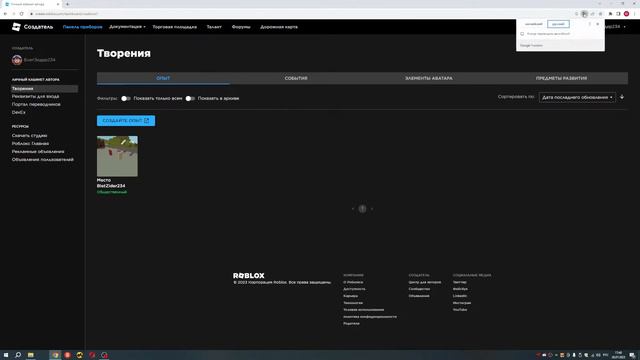
Task: Go to the next page arrow in pagination
Action: click(372, 209)
